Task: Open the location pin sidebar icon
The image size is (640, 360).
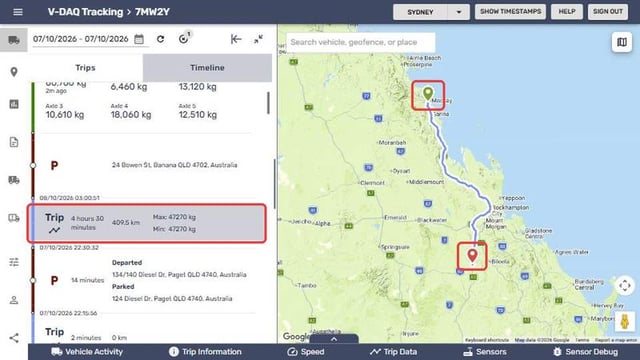Action: click(14, 72)
